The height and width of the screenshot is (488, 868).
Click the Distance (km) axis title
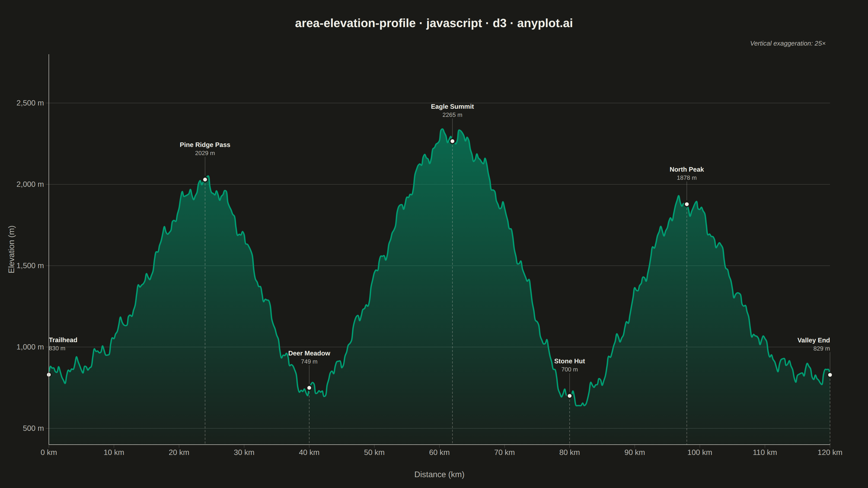[439, 474]
